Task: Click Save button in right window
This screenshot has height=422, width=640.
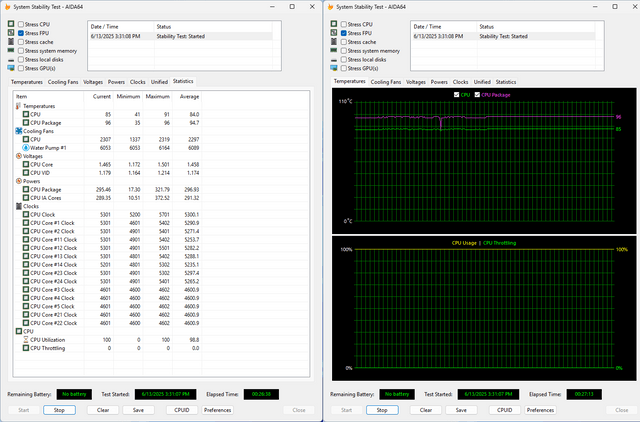Action: [x=461, y=410]
